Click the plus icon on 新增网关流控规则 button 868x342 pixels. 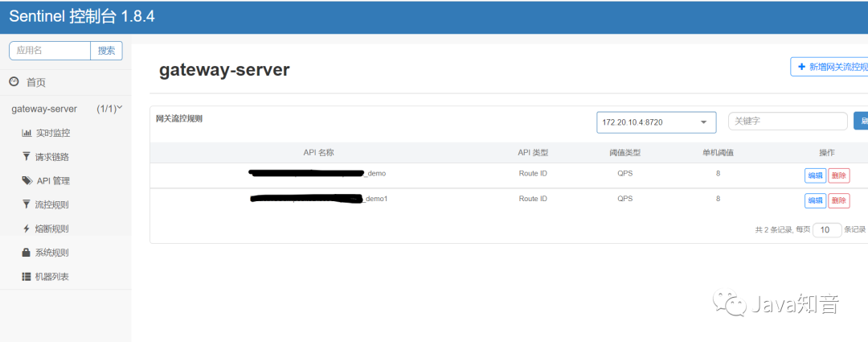tap(801, 67)
